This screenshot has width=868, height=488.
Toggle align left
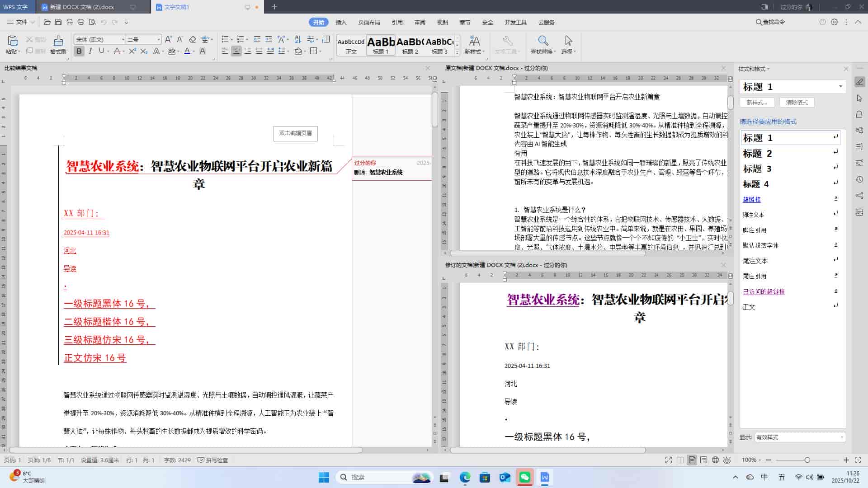click(225, 52)
